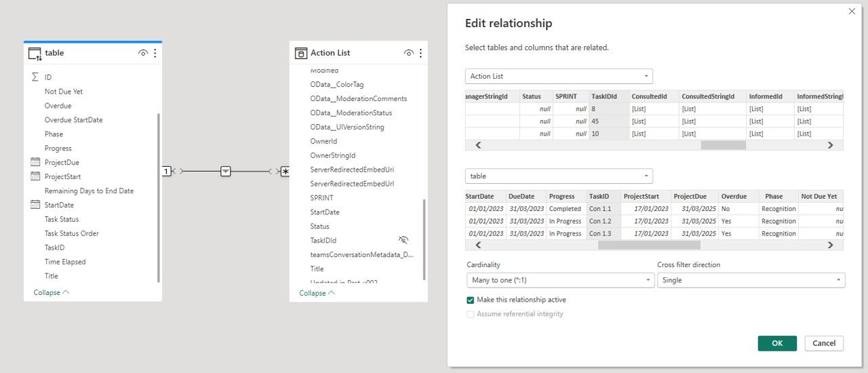This screenshot has height=373, width=868.
Task: Select Not Due Yet field in table card
Action: [x=64, y=92]
